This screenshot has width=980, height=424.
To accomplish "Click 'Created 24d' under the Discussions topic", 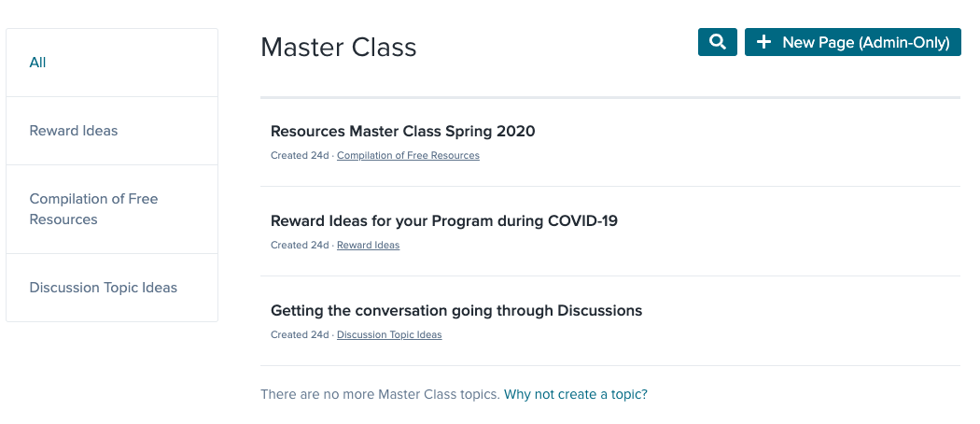I will pyautogui.click(x=300, y=335).
